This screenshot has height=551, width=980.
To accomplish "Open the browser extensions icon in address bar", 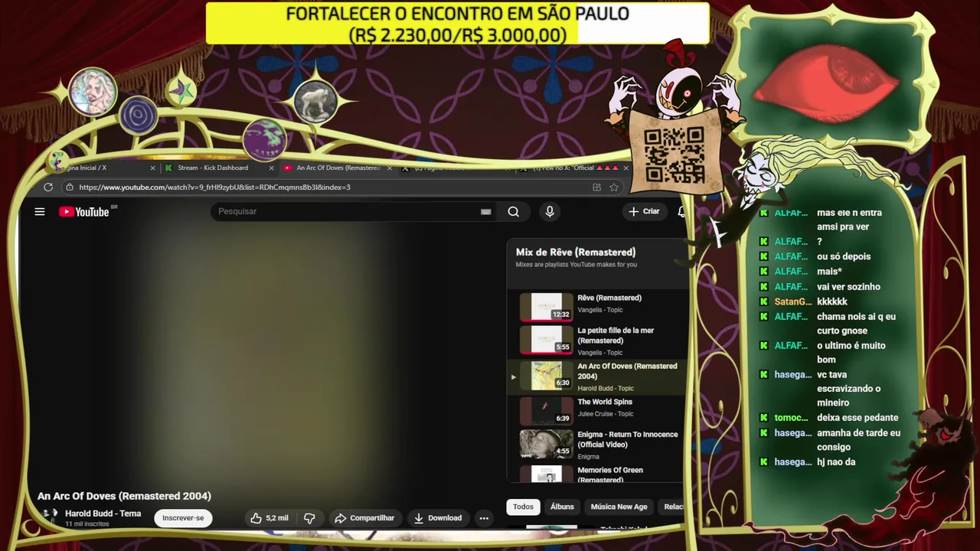I will (x=597, y=187).
